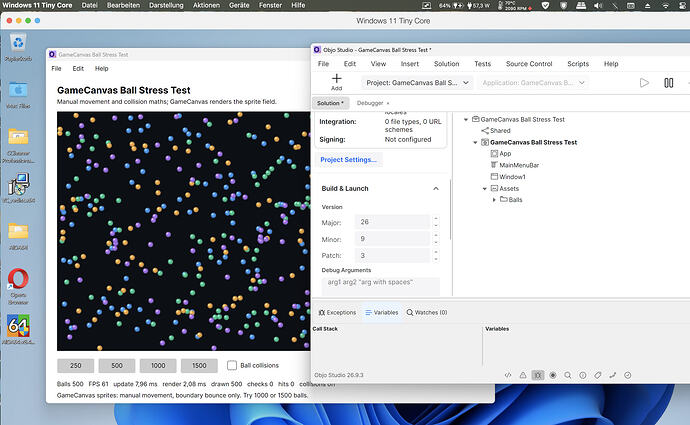Click the code brackets status bar icon
The height and width of the screenshot is (425, 690).
click(x=508, y=375)
